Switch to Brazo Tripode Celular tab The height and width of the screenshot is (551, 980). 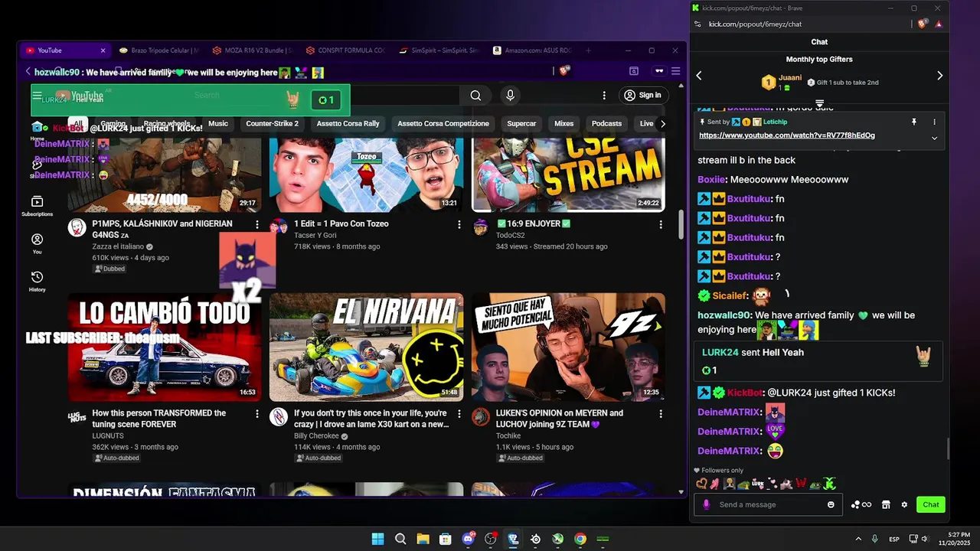(x=158, y=51)
